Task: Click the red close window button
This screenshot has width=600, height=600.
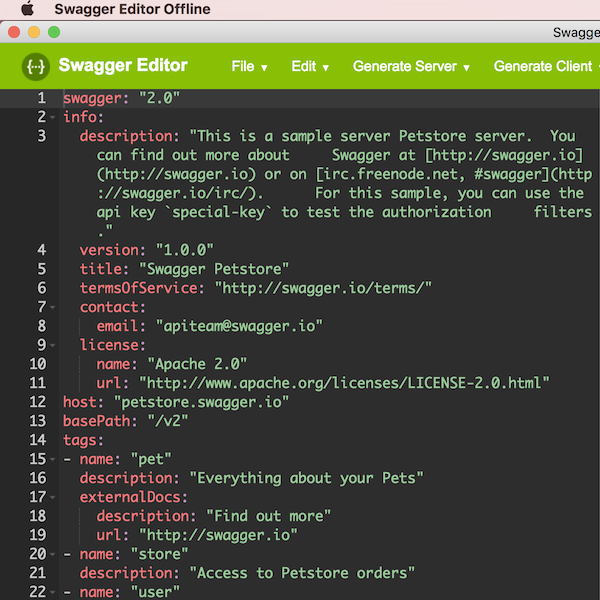Action: tap(14, 32)
